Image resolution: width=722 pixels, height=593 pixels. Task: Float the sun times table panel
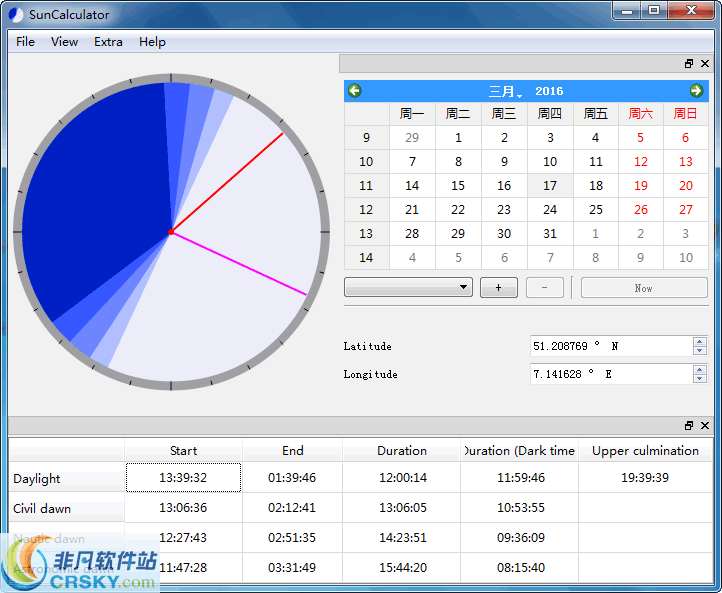[x=689, y=426]
